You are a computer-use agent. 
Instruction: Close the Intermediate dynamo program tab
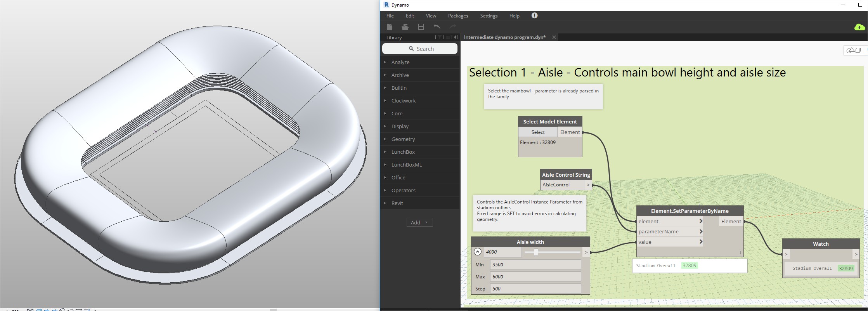click(554, 37)
